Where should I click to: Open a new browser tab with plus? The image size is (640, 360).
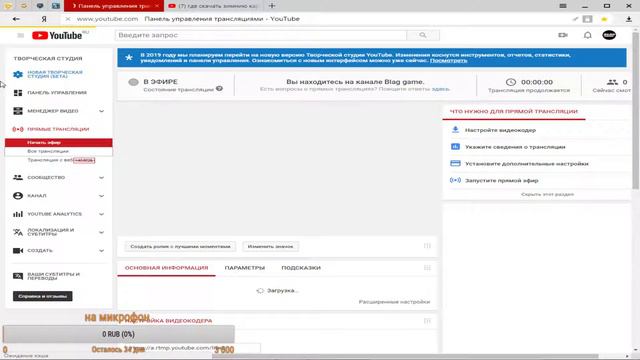pos(272,6)
